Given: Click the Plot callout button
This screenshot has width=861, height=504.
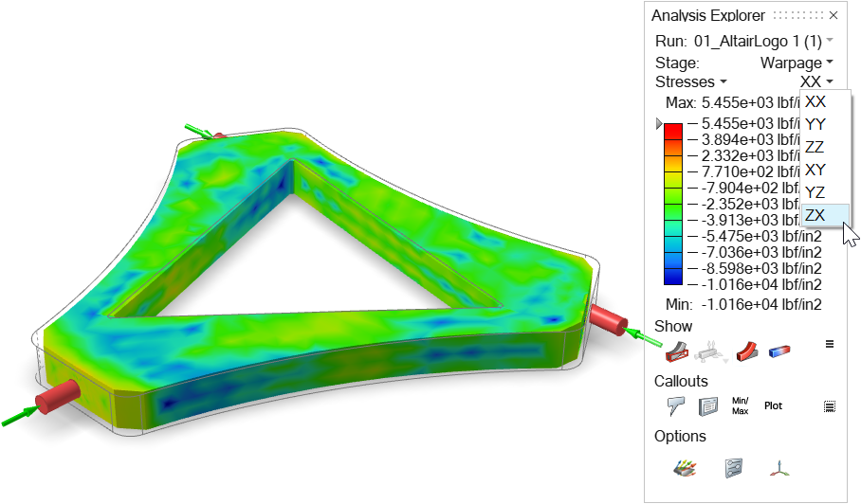Looking at the screenshot, I should [x=773, y=405].
